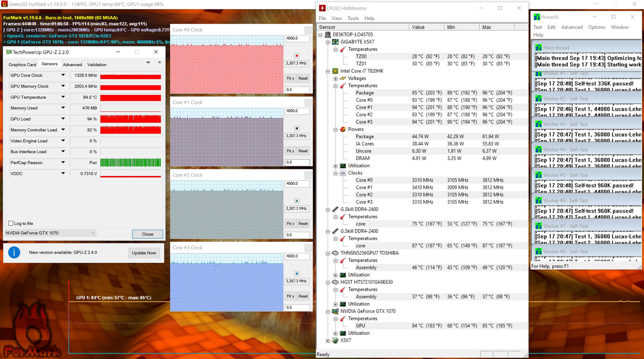
Task: Click the Worker #5 Self-Test window icon
Action: point(538,175)
